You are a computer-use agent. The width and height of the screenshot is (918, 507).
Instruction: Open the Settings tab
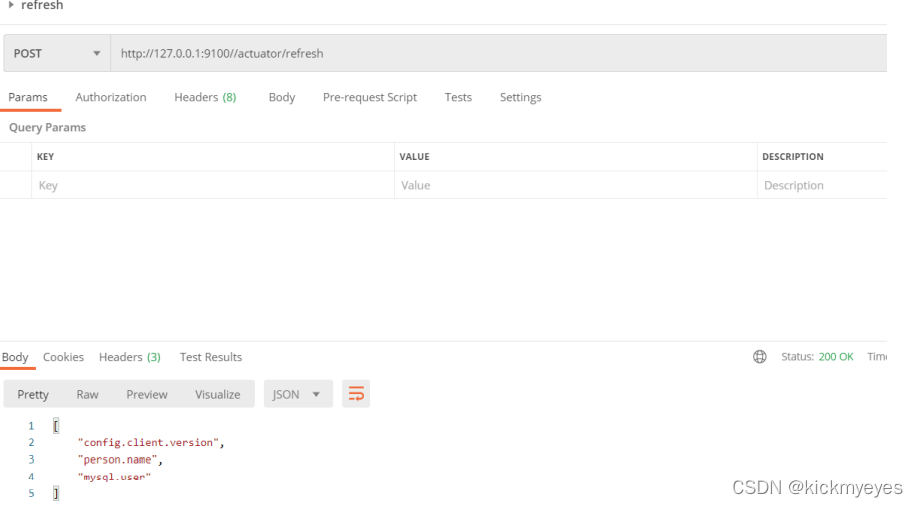pos(520,97)
